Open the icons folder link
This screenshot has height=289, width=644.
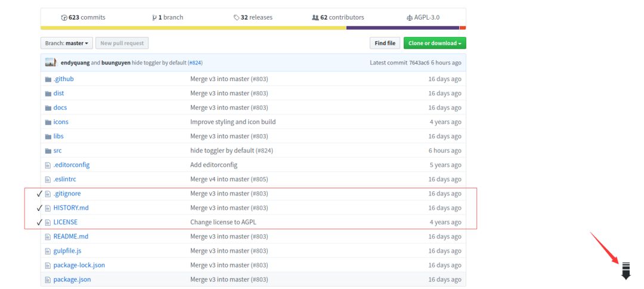pyautogui.click(x=61, y=122)
